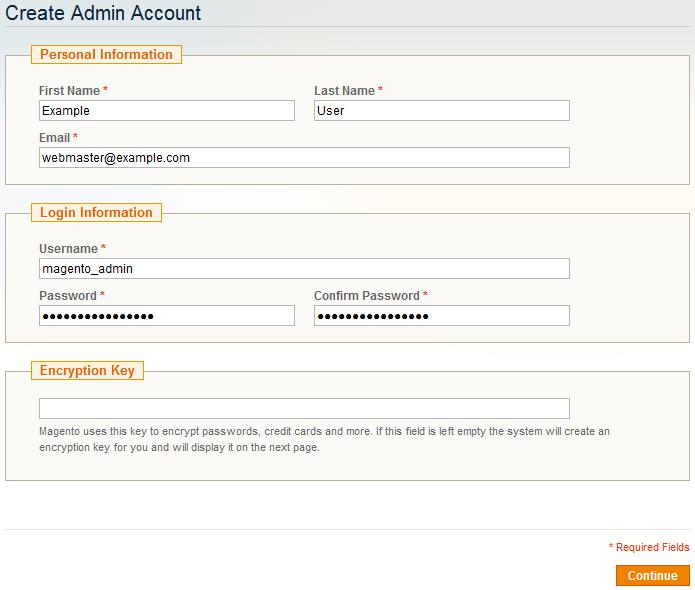Click the Personal Information section heading

106,55
